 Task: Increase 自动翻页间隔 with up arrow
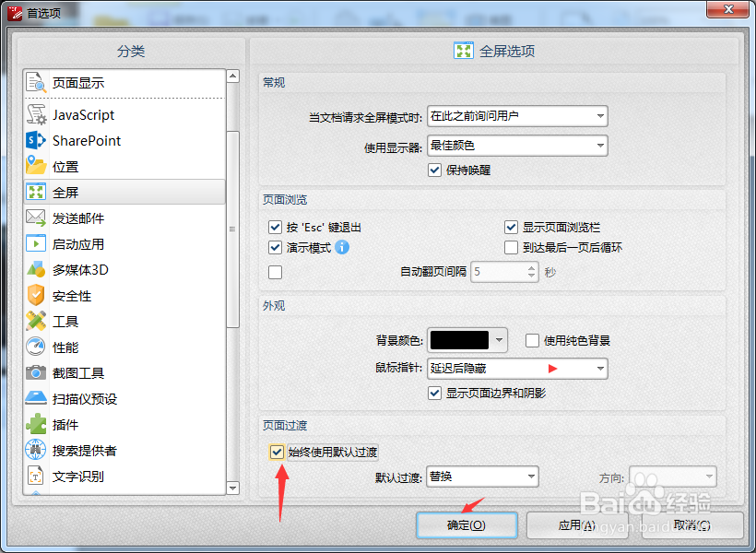tap(531, 267)
